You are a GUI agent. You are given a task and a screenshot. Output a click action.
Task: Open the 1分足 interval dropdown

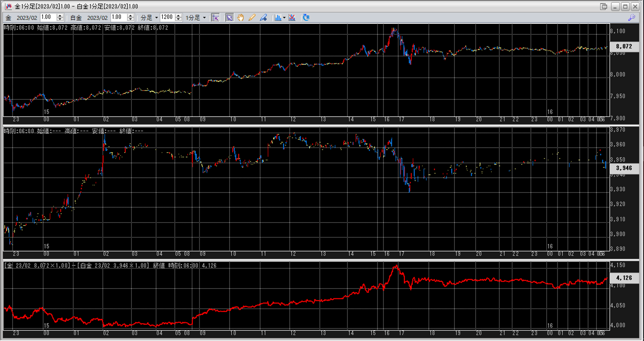204,18
